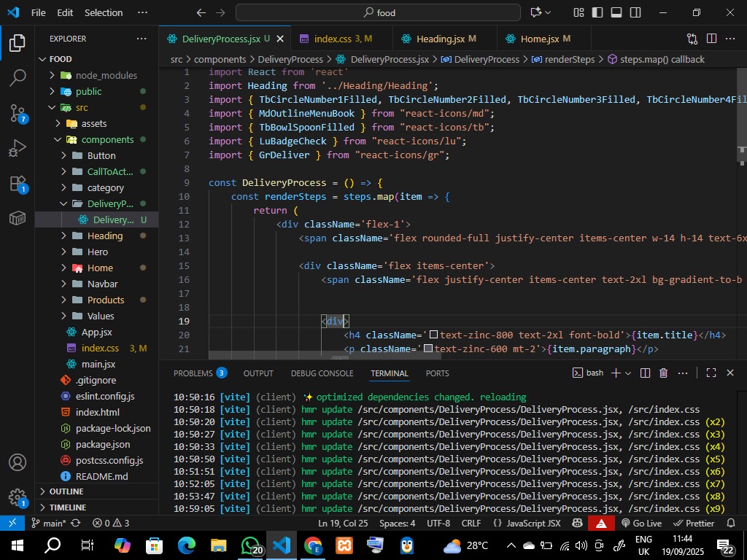Open the Extensions view
This screenshot has height=560, width=747.
pos(18,184)
